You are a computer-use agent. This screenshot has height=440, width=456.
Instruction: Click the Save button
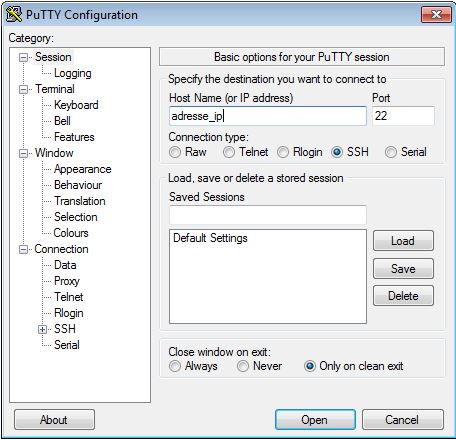tap(403, 269)
